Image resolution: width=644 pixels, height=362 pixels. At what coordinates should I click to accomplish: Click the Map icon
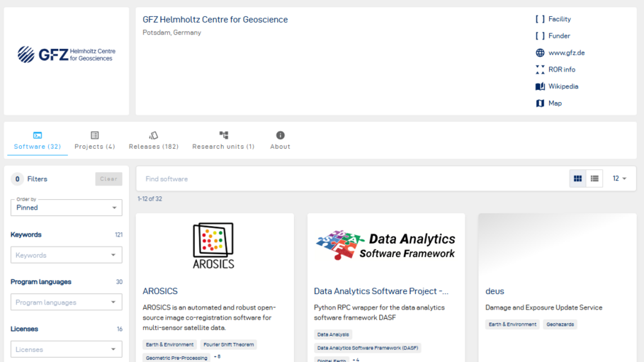540,103
